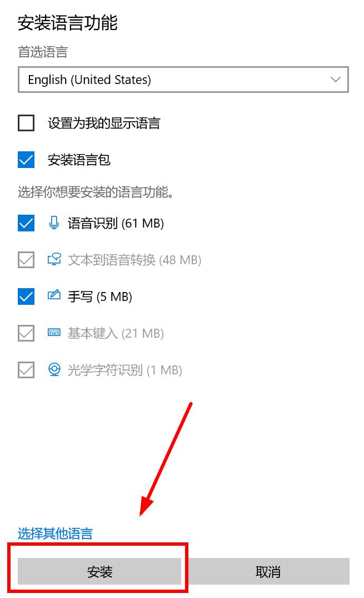Image resolution: width=364 pixels, height=598 pixels.
Task: Uncheck the 安装语言包 checkbox
Action: pos(26,160)
